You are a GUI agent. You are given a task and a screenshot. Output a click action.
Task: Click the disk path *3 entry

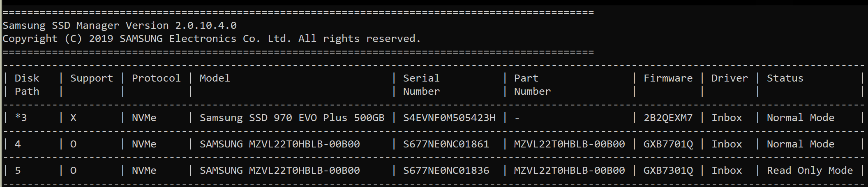click(21, 118)
